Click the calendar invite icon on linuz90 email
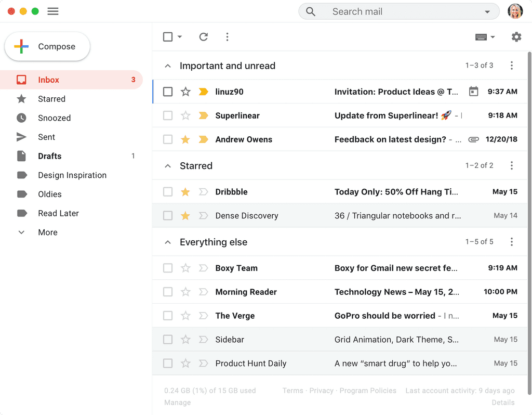Viewport: 532px width, 415px height. pos(473,92)
